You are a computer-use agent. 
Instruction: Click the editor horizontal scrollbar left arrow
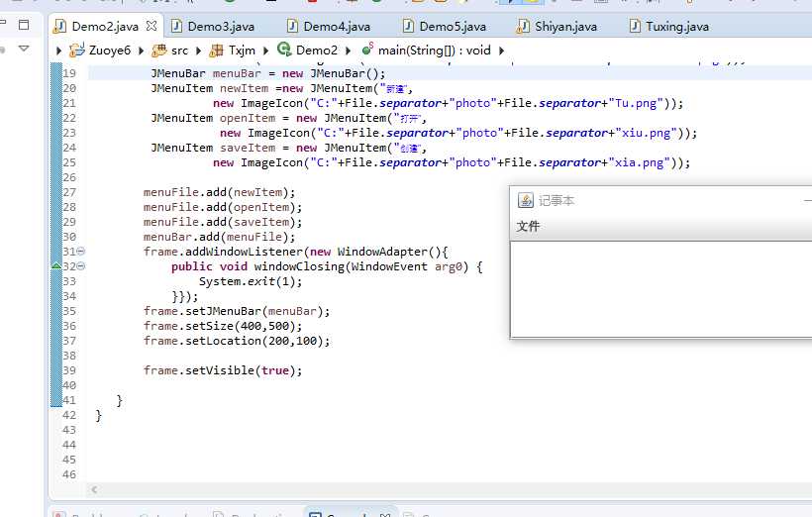pos(94,489)
